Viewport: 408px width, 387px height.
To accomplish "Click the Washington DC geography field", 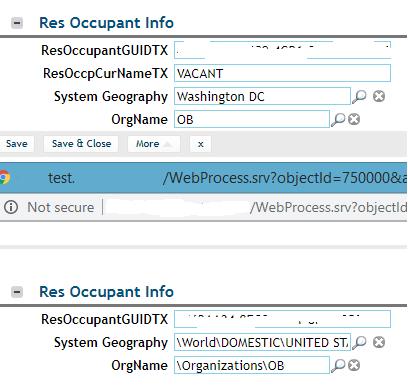I will pyautogui.click(x=262, y=96).
